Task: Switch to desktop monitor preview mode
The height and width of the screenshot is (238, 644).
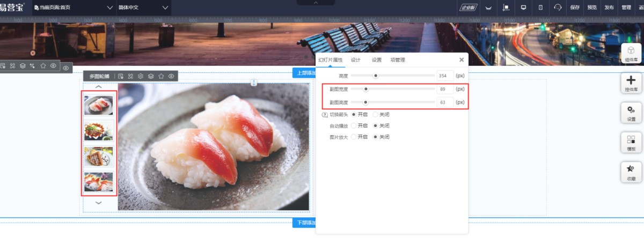Action: coord(523,8)
